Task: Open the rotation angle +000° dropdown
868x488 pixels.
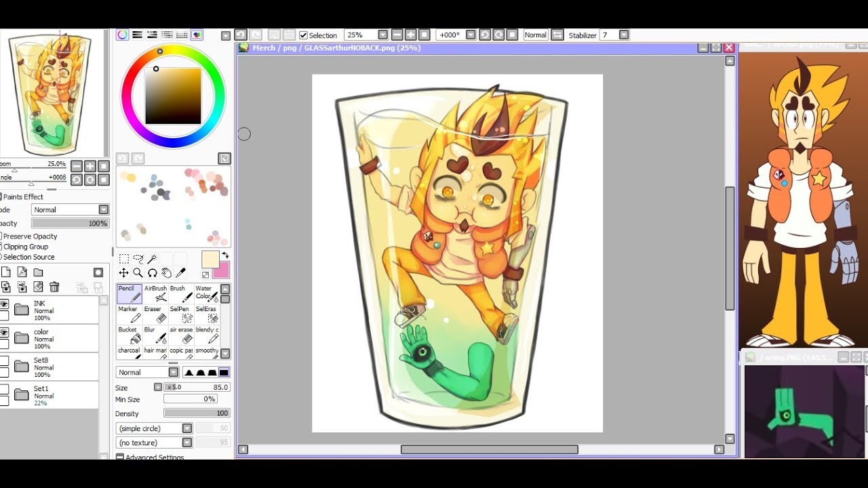Action: pyautogui.click(x=471, y=35)
